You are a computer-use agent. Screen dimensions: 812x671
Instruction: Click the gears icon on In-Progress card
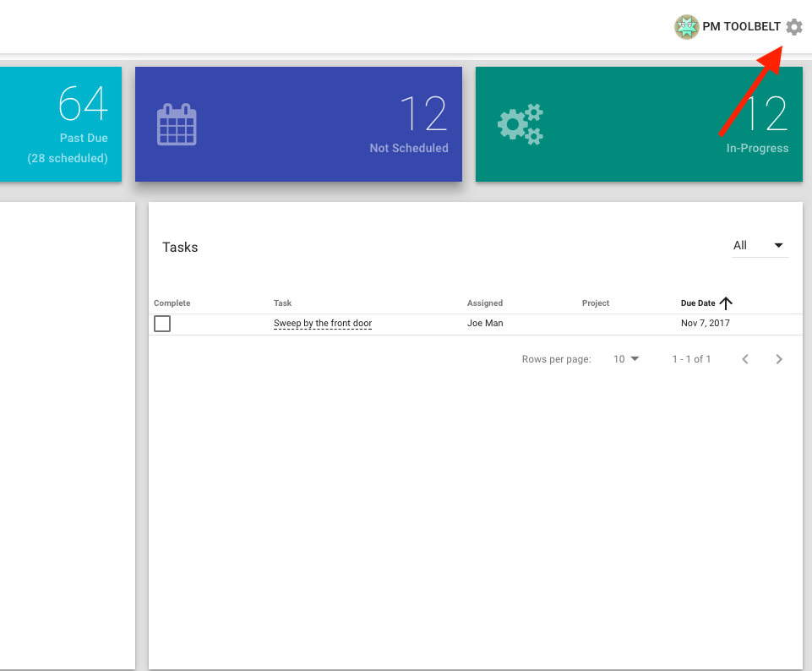tap(520, 124)
